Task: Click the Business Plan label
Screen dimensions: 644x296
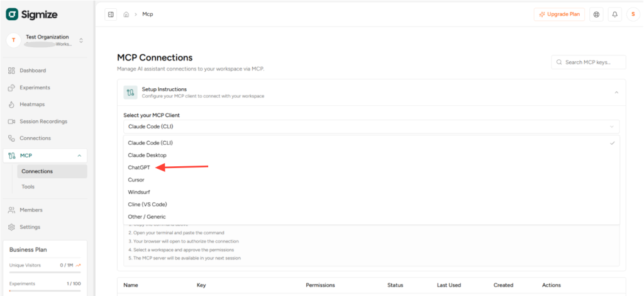Action: (28, 250)
